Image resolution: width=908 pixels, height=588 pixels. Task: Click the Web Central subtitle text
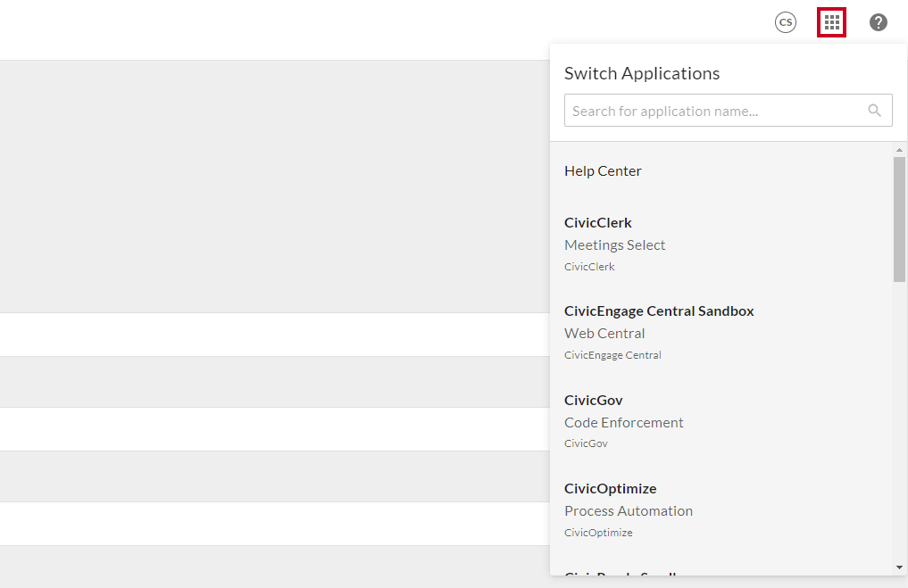604,334
